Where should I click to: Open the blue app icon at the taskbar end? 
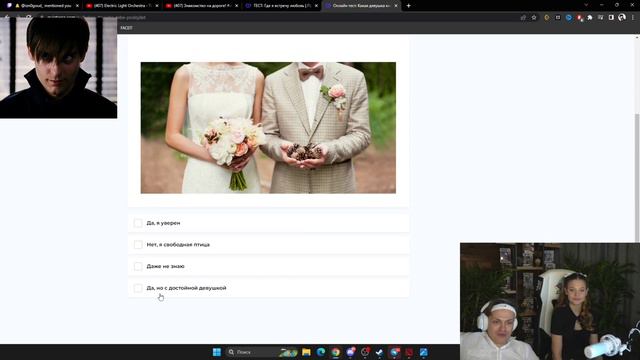pos(424,352)
